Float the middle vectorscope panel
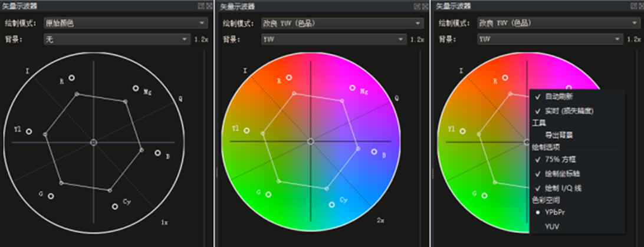The image size is (644, 247). (417, 6)
